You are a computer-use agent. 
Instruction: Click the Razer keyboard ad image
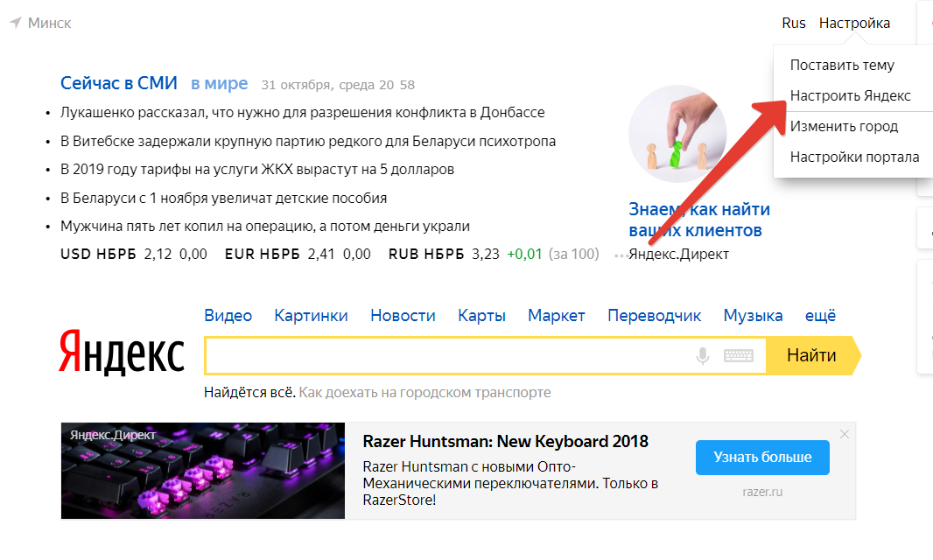pos(203,471)
